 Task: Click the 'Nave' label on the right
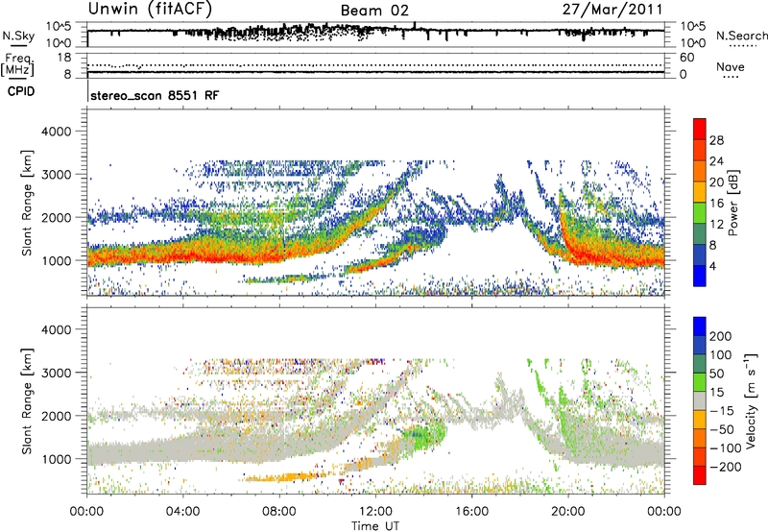click(731, 66)
